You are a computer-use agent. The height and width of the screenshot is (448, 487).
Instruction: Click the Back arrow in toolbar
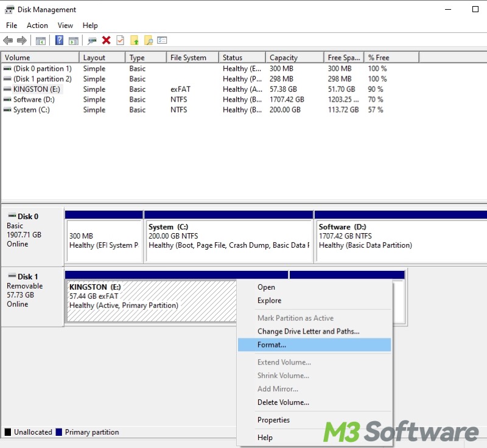[x=8, y=40]
